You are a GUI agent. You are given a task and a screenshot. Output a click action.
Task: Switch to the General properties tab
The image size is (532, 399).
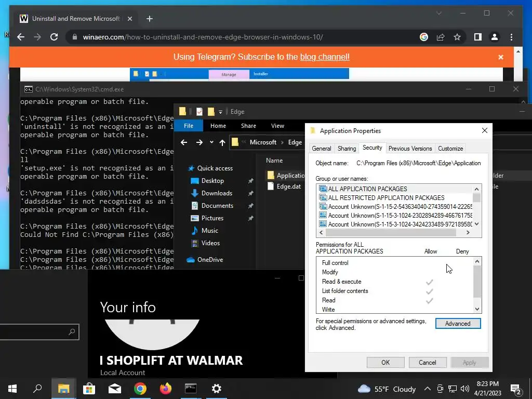321,149
